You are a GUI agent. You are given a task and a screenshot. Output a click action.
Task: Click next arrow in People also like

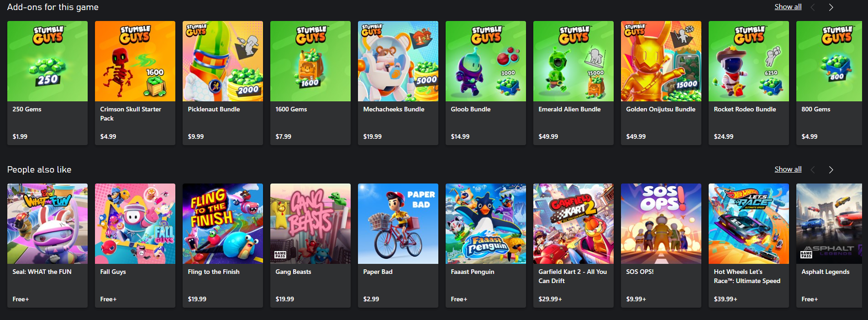pos(831,170)
